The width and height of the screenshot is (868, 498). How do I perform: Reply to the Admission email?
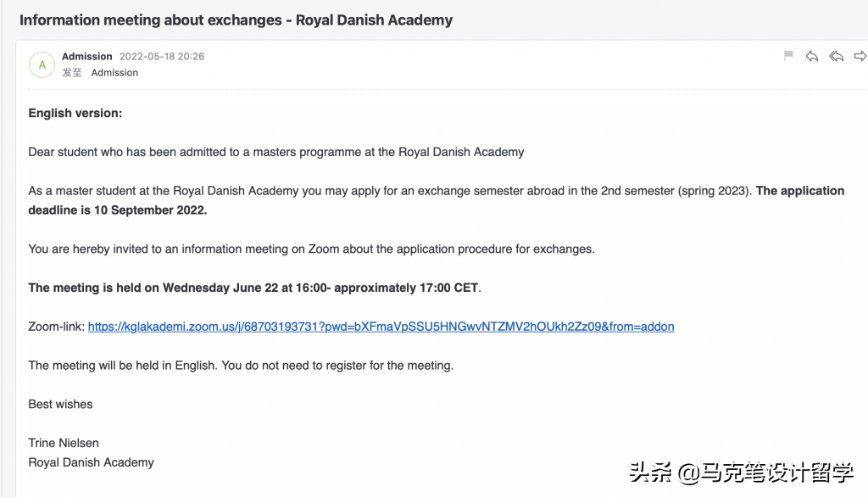click(812, 56)
